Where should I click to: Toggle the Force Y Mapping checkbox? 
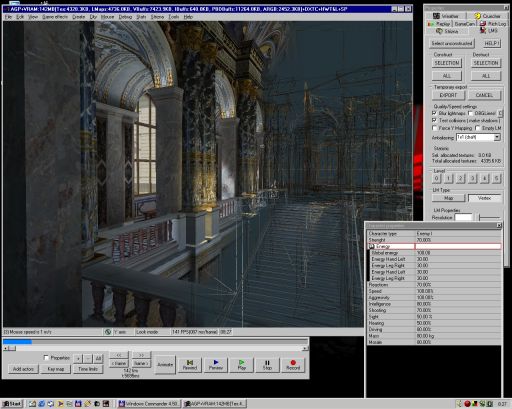coord(434,128)
